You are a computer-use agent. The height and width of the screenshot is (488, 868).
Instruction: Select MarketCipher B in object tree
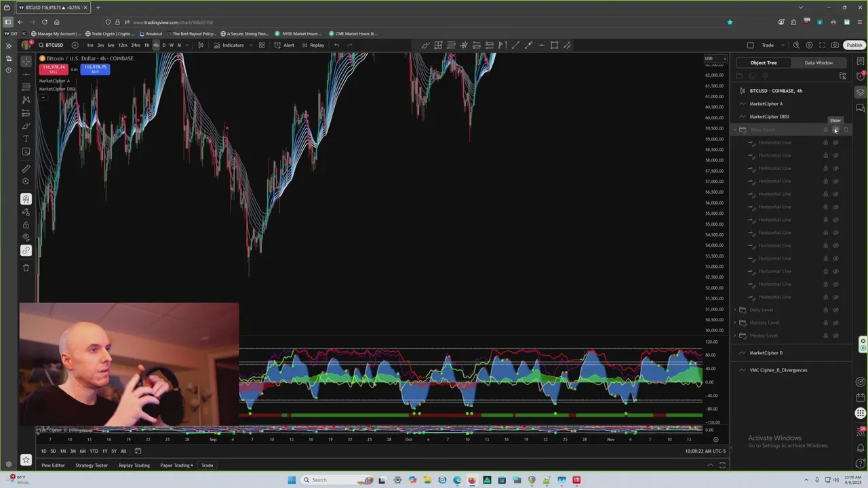click(766, 352)
